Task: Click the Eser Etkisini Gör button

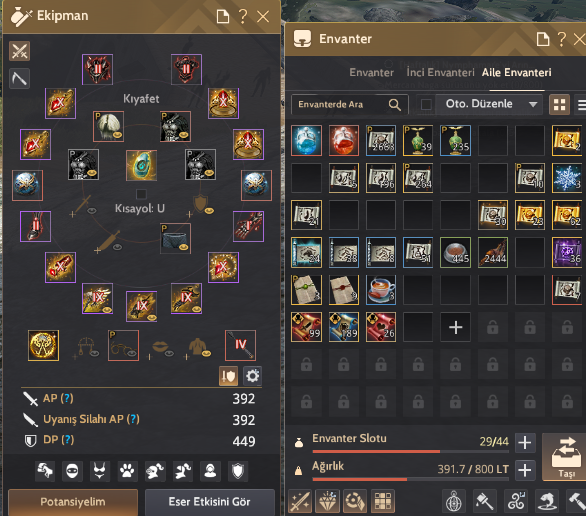Action: 209,502
